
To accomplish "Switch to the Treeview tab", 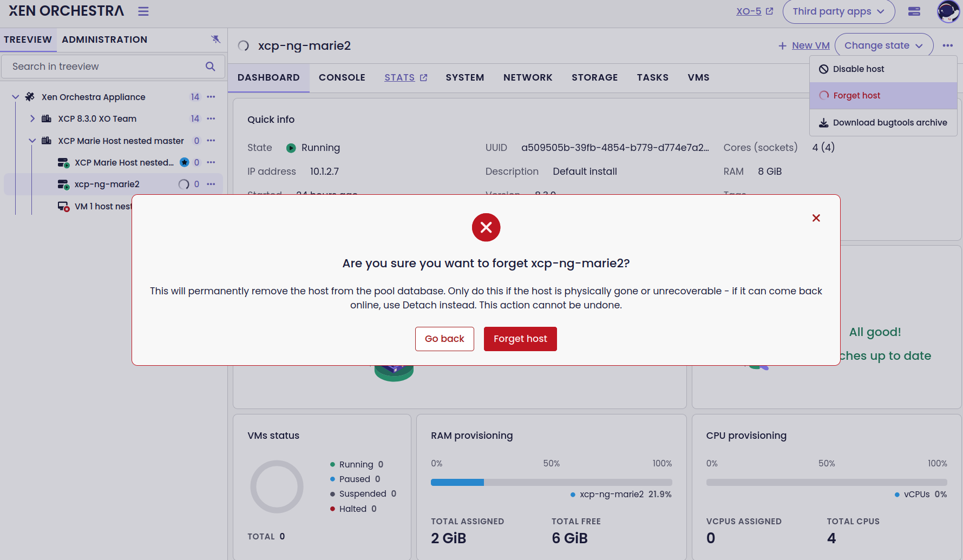I will coord(28,39).
